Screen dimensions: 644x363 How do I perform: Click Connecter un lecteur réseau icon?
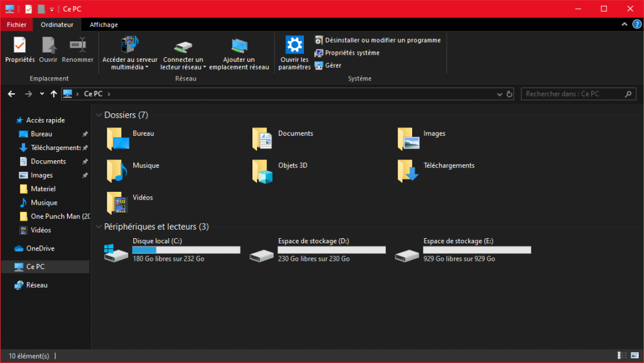point(183,48)
